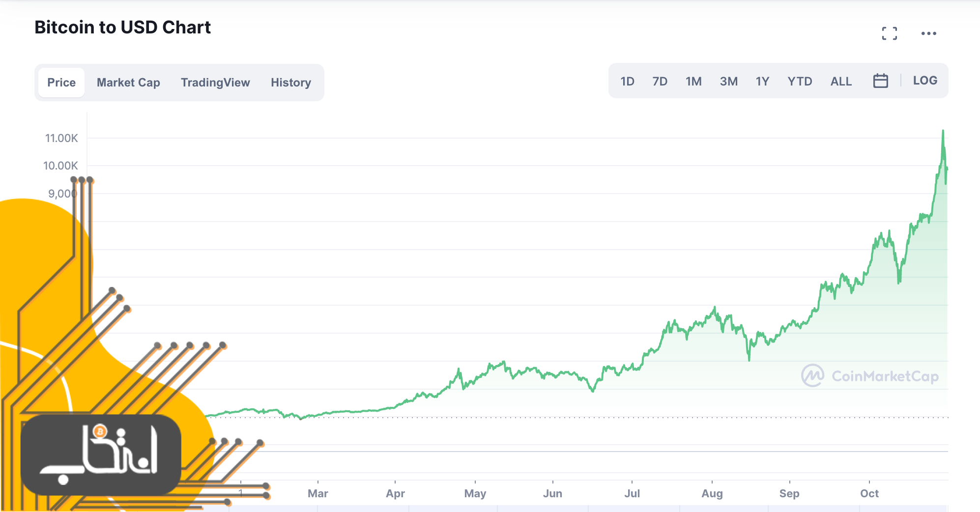
Task: Click the price peak at chart's right edge
Action: click(x=943, y=131)
